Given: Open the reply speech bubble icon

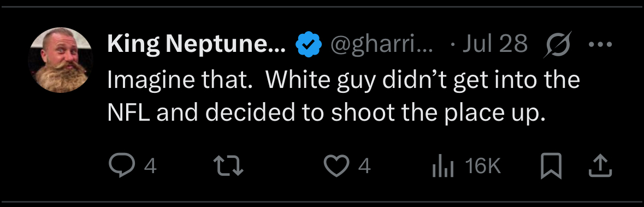Looking at the screenshot, I should point(122,166).
